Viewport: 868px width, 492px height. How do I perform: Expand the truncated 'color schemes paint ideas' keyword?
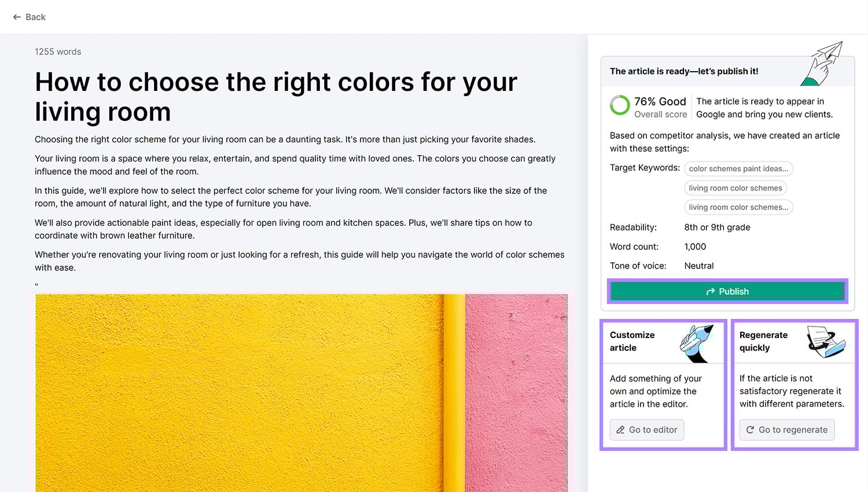[738, 168]
